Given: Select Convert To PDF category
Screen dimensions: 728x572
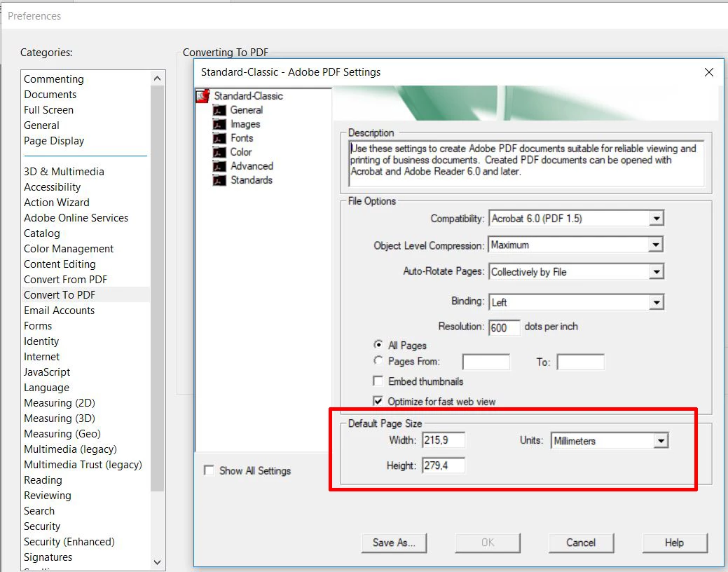Looking at the screenshot, I should click(x=60, y=294).
